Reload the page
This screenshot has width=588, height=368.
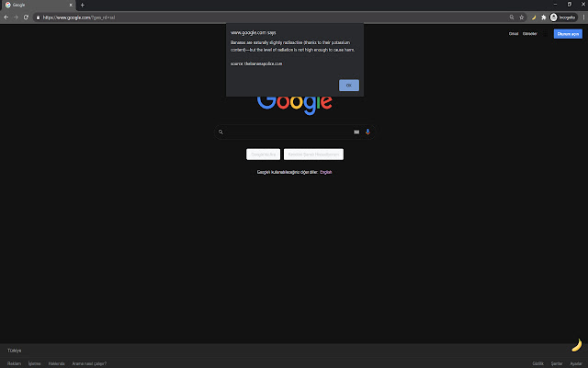click(26, 17)
